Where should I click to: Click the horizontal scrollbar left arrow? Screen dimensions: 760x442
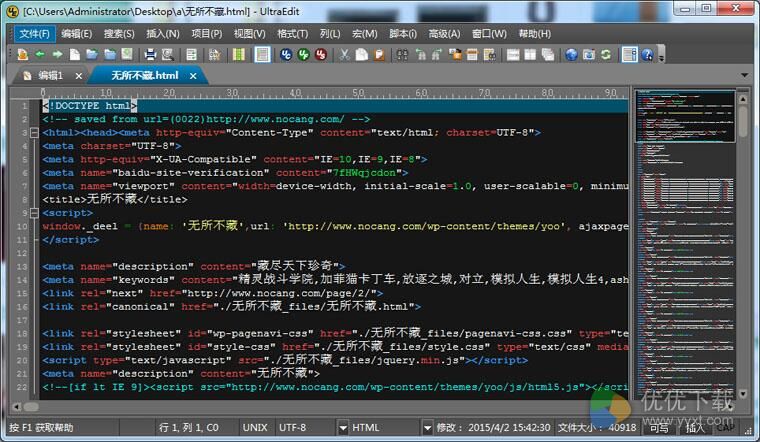click(x=16, y=407)
